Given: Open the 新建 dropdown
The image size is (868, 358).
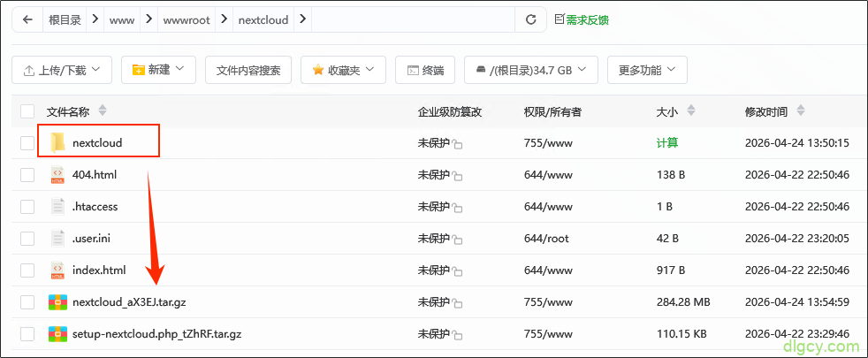Looking at the screenshot, I should point(158,70).
